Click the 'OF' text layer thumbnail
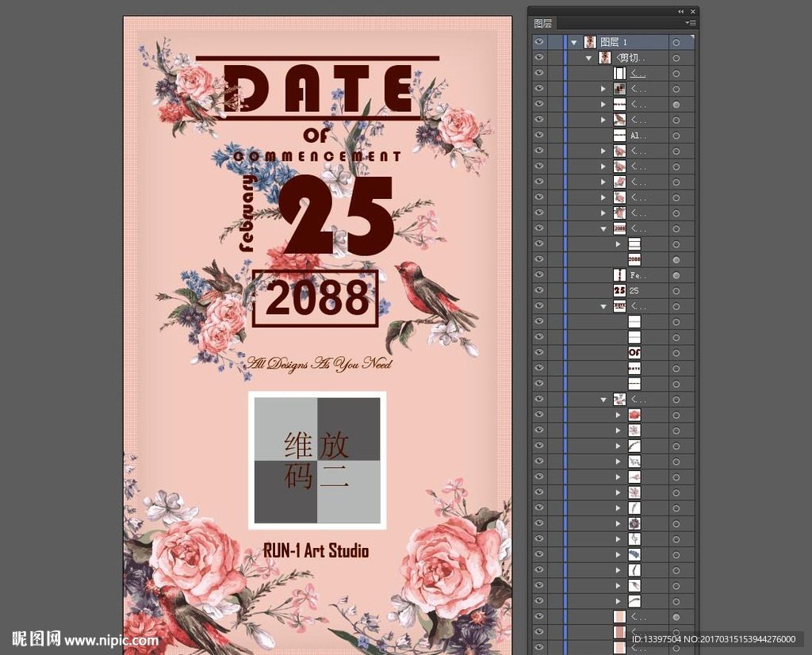Image resolution: width=812 pixels, height=655 pixels. pyautogui.click(x=634, y=352)
